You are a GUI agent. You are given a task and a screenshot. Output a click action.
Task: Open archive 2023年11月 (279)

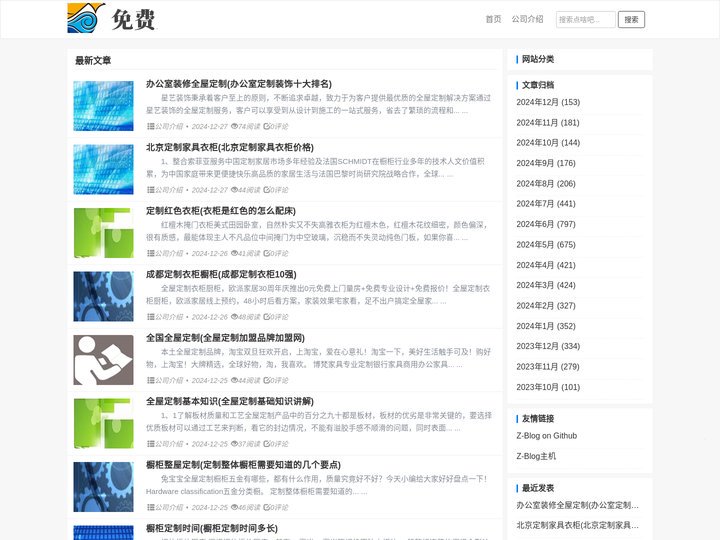tap(548, 367)
